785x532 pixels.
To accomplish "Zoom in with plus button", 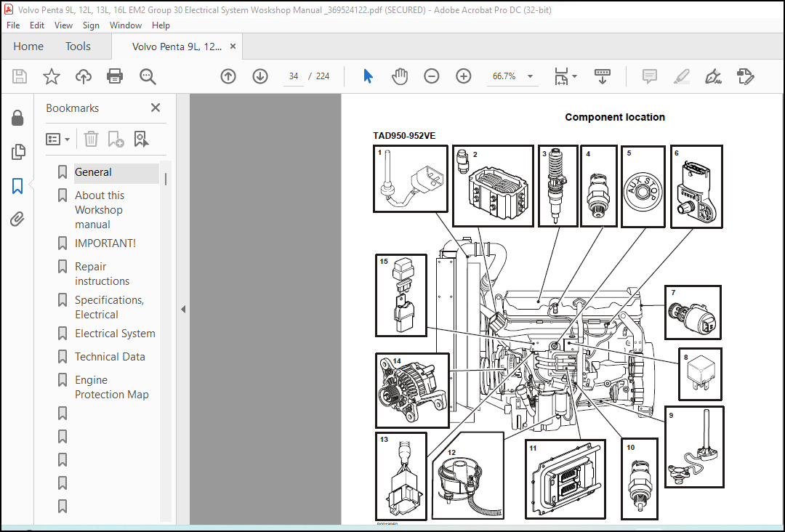I will (464, 76).
